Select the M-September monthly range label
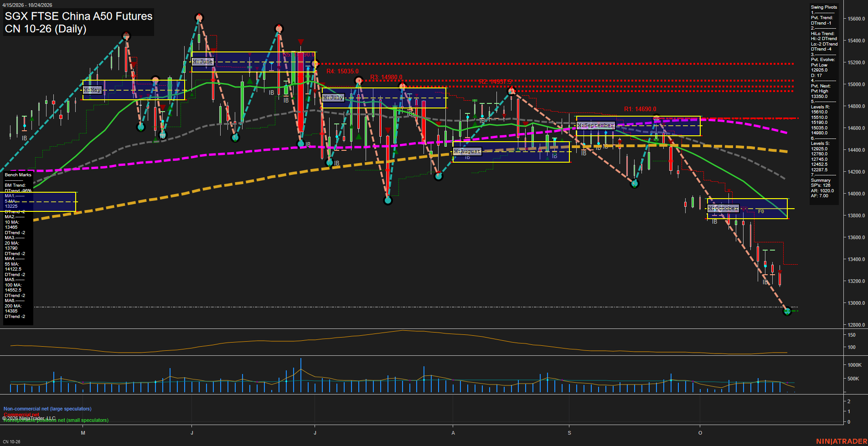The height and width of the screenshot is (446, 868). pos(596,125)
